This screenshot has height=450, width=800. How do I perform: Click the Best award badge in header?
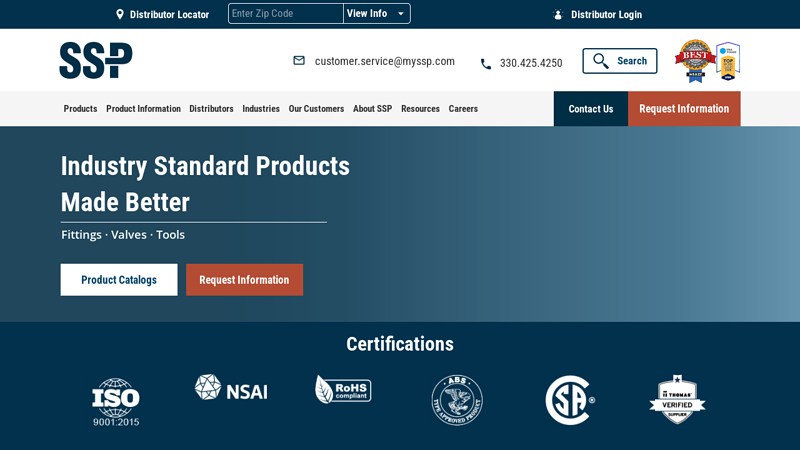coord(695,61)
